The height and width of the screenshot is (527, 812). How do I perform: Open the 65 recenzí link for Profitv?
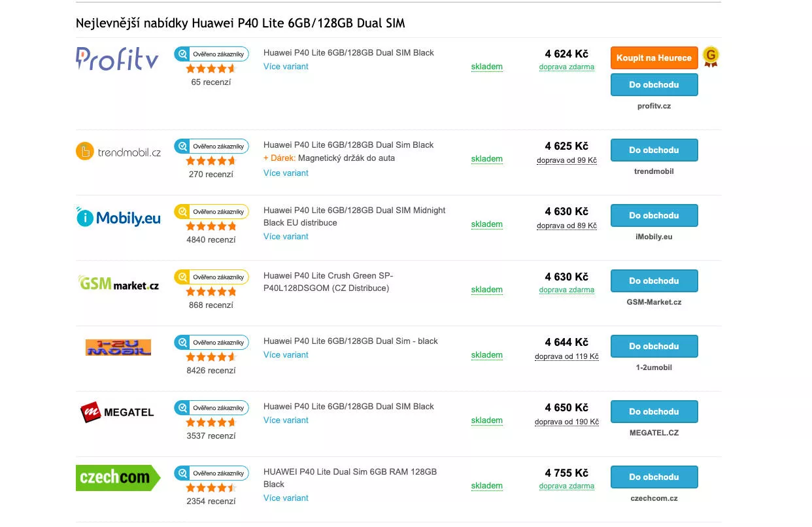point(211,82)
